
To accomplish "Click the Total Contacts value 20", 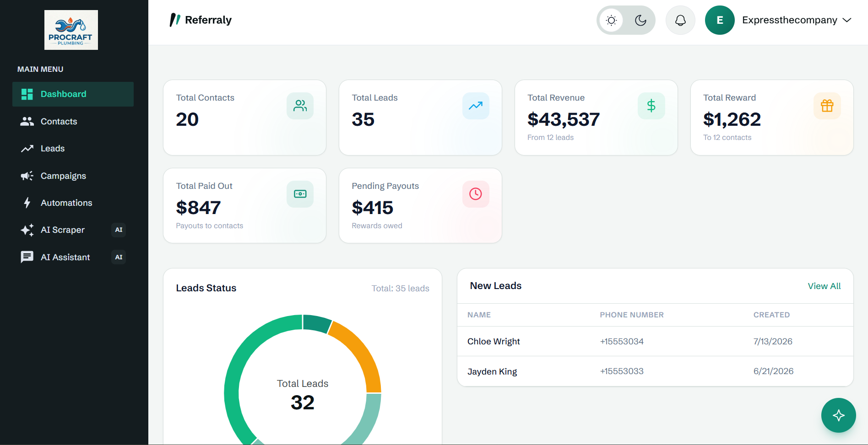I will 187,119.
